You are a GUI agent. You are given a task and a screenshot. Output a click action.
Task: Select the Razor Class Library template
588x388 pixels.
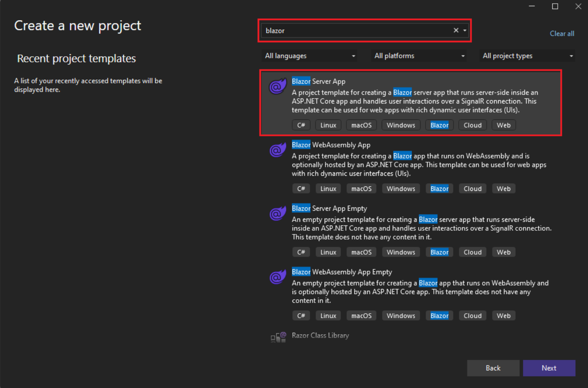pos(320,335)
